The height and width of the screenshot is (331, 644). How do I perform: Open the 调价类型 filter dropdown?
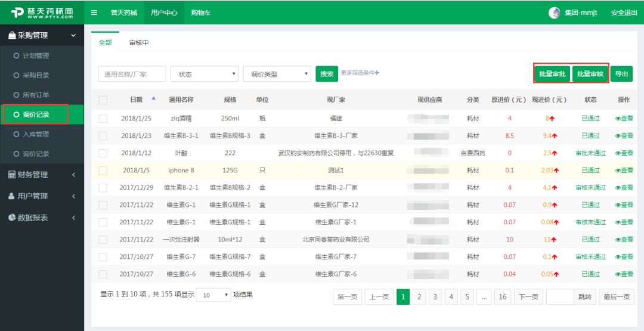click(x=277, y=74)
